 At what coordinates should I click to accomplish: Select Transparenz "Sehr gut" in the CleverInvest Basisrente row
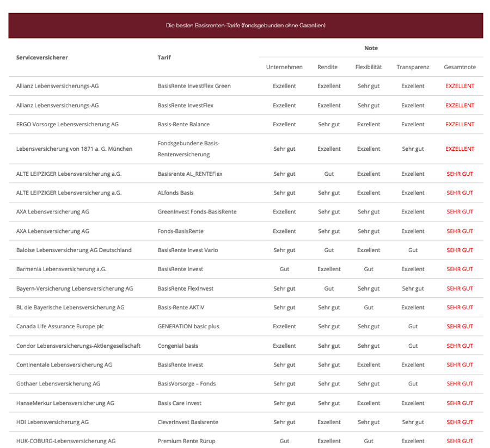pos(413,422)
